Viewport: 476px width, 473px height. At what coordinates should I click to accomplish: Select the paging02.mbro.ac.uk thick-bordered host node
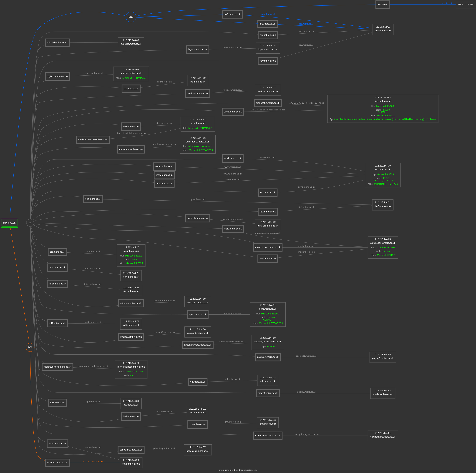pyautogui.click(x=131, y=337)
